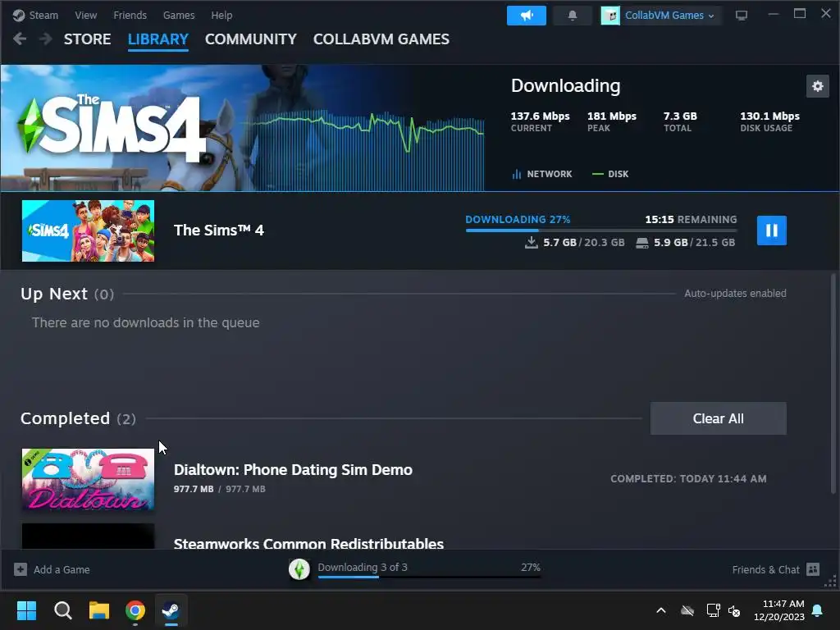Open the Windows notification bell

pyautogui.click(x=818, y=610)
